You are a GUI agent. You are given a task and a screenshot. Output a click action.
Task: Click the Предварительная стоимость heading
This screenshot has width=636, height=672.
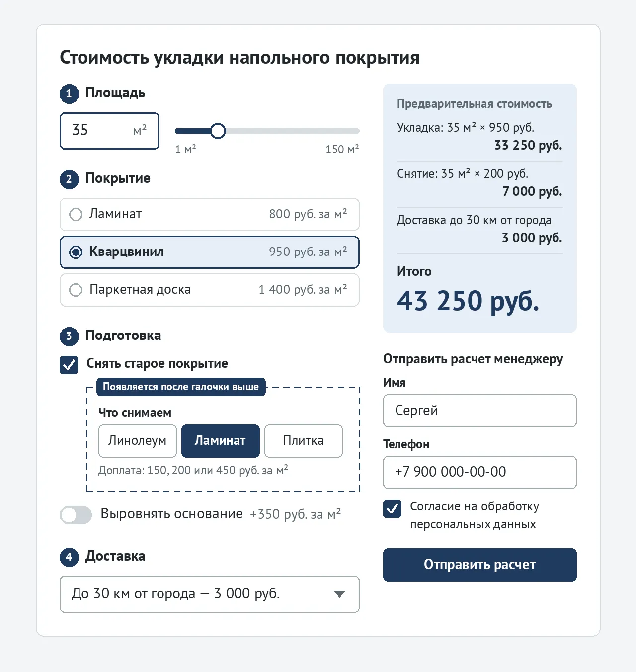[474, 104]
